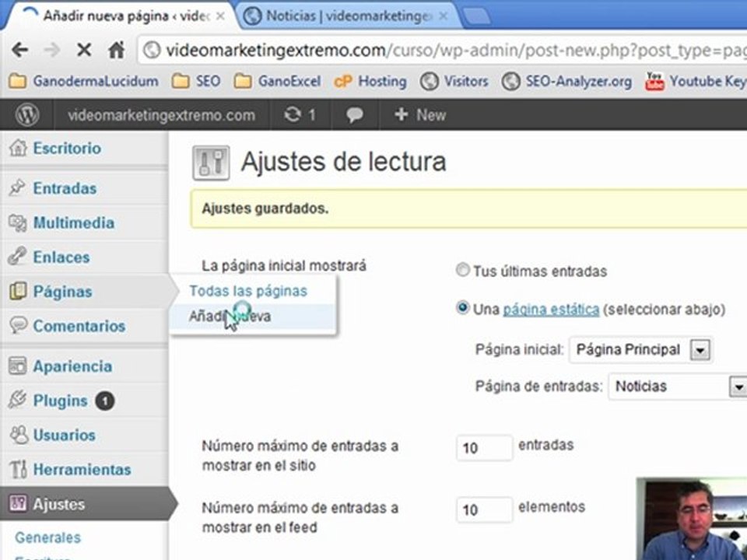Open the comments bubble in admin bar
This screenshot has width=747, height=560.
[x=355, y=115]
